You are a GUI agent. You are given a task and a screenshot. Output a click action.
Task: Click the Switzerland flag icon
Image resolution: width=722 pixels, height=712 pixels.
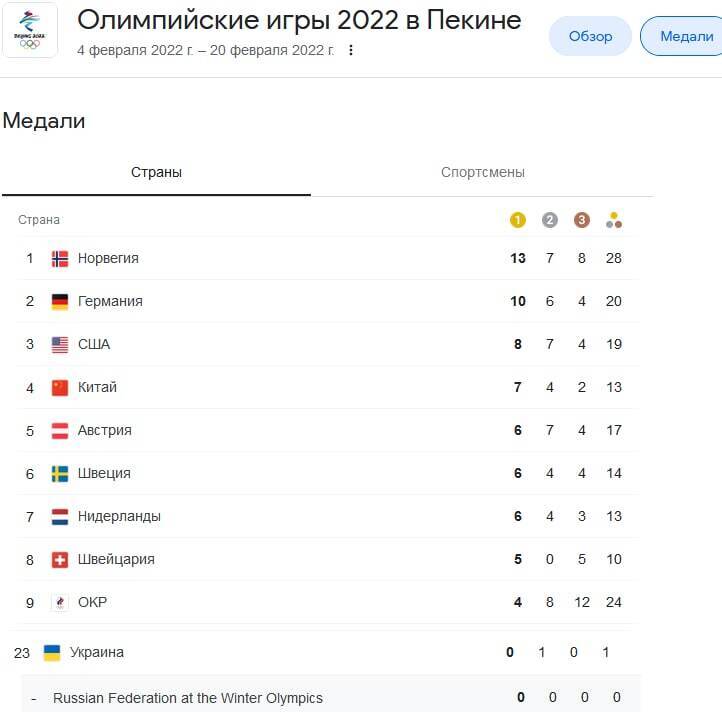point(60,559)
